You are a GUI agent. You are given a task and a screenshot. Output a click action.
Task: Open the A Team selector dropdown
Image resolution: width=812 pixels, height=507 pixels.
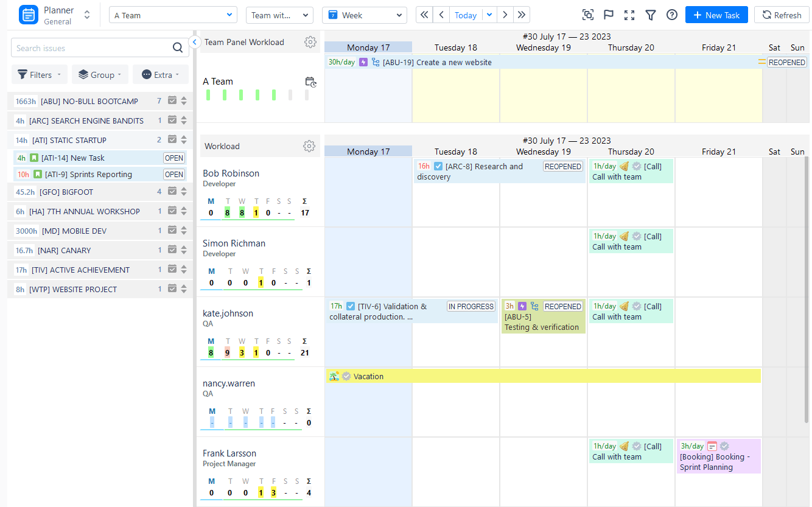click(x=173, y=15)
